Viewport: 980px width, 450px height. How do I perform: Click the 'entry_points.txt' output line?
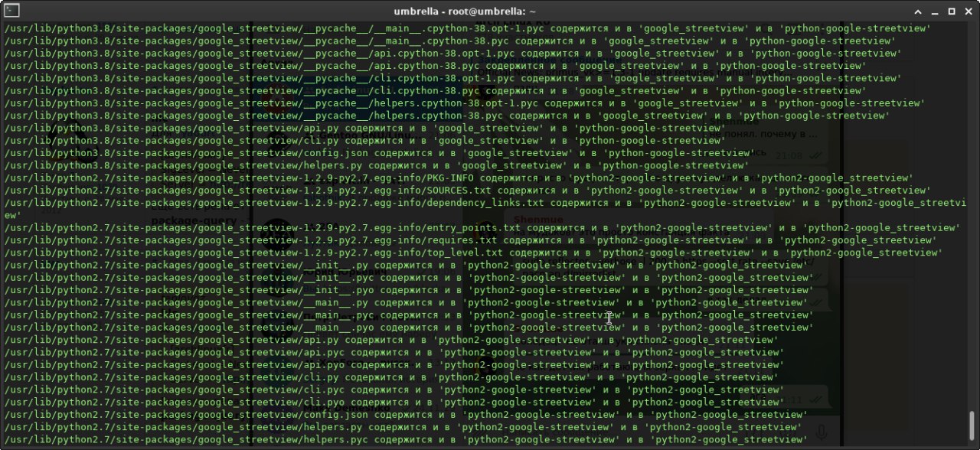tap(482, 227)
